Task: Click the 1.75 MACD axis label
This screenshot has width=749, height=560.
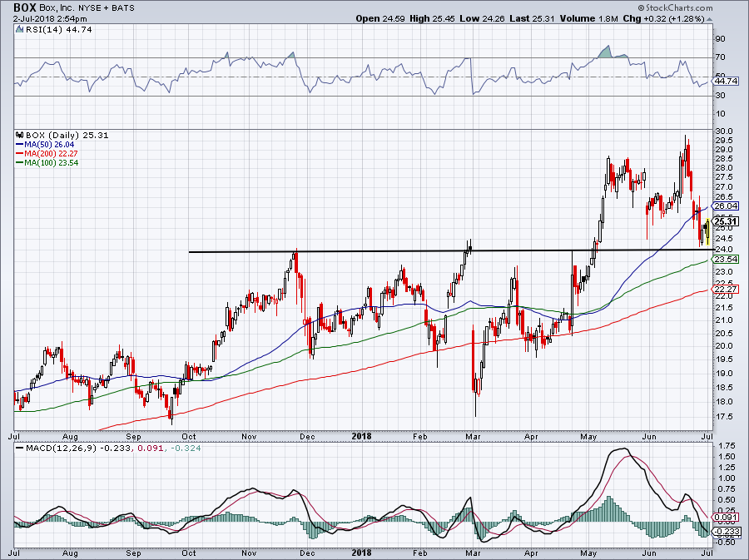Action: pyautogui.click(x=726, y=445)
